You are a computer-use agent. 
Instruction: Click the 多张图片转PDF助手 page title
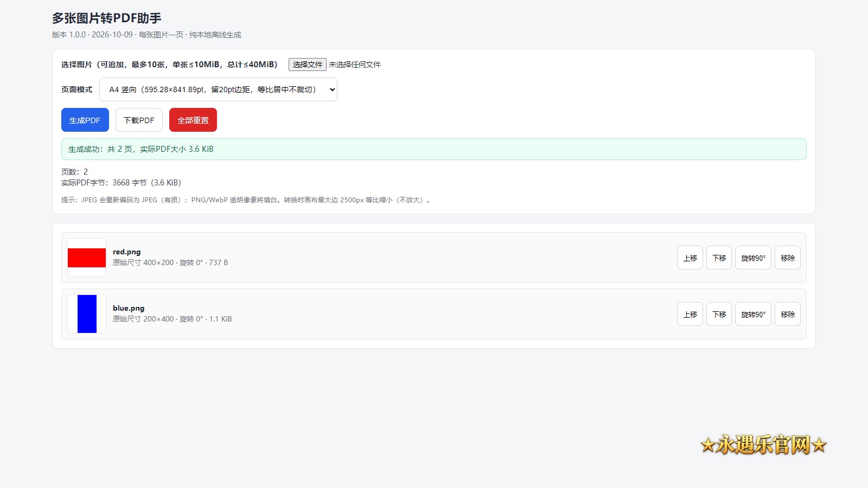pyautogui.click(x=107, y=18)
